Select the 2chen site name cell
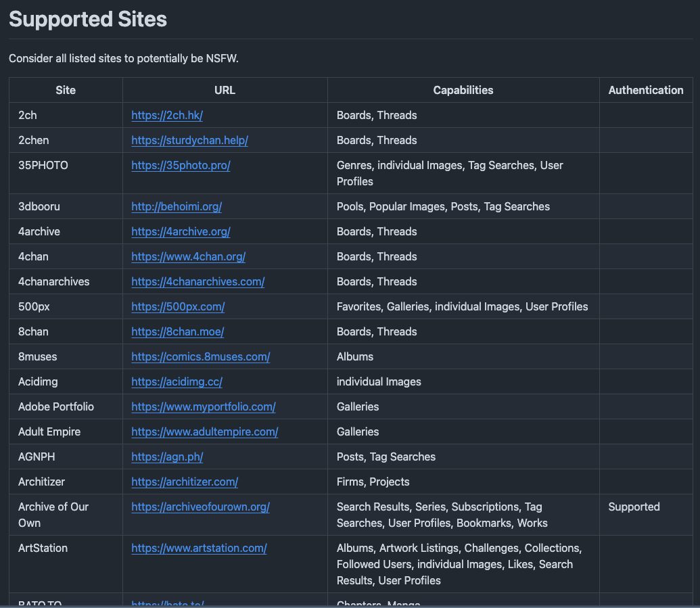Viewport: 700px width, 608px height. (66, 140)
